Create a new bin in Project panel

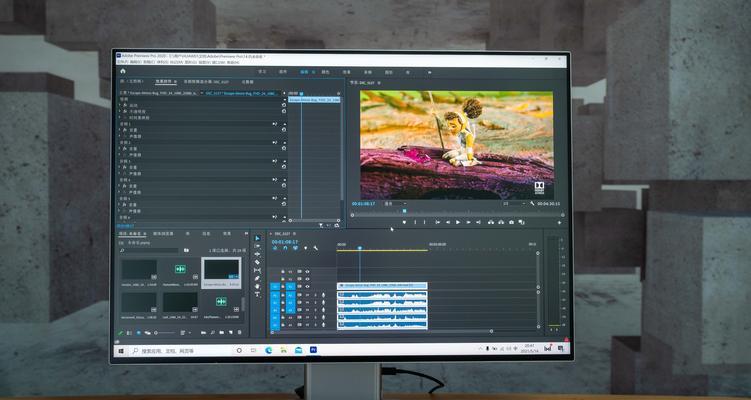(221, 332)
